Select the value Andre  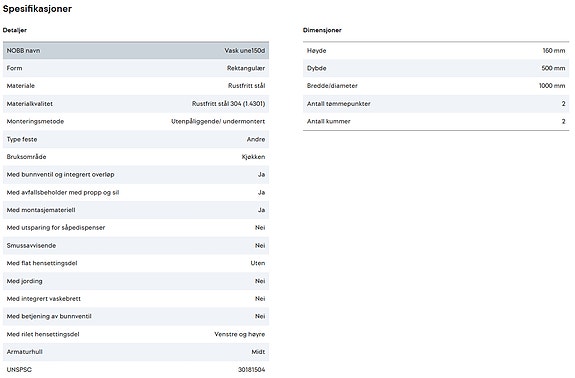(x=256, y=139)
